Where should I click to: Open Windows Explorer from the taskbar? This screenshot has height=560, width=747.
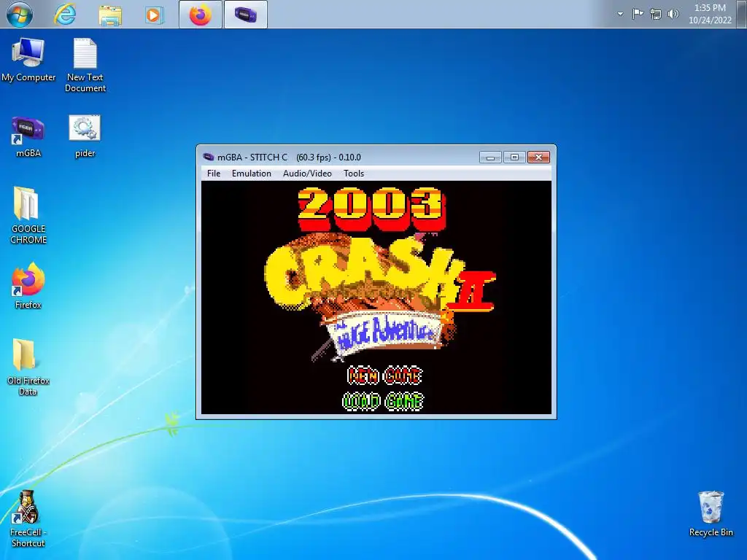pos(110,15)
